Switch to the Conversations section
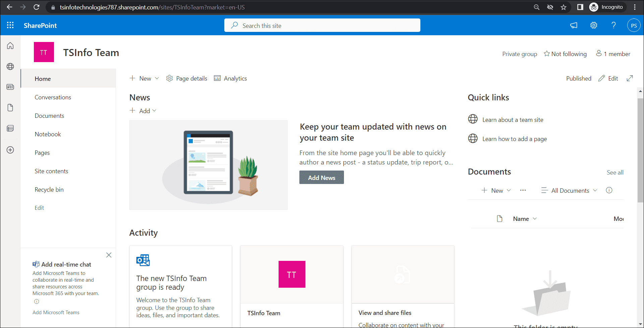 point(53,97)
